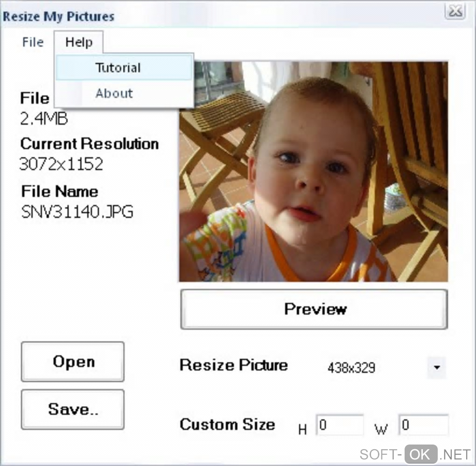Focus the custom height H field
This screenshot has width=476, height=466.
(x=340, y=425)
